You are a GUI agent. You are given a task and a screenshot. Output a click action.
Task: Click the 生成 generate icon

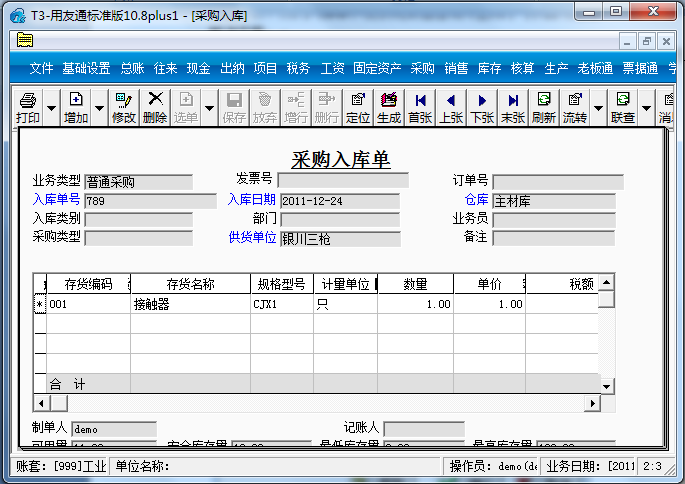[389, 108]
